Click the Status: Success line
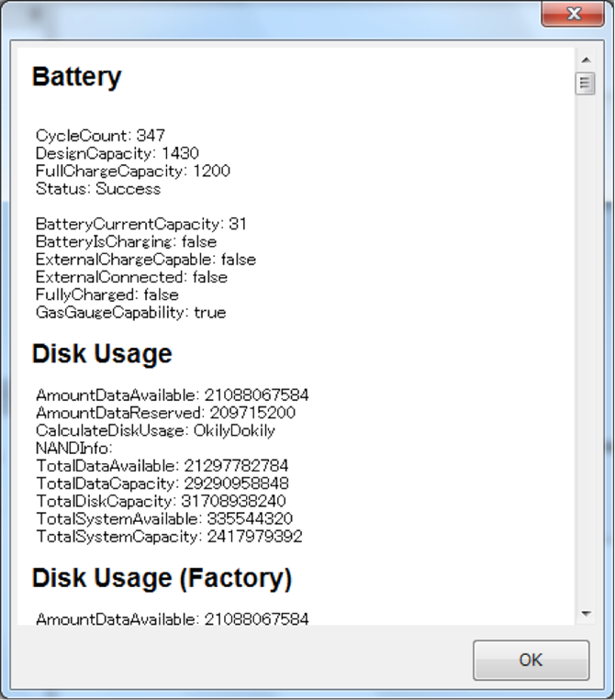Image resolution: width=615 pixels, height=700 pixels. [98, 189]
